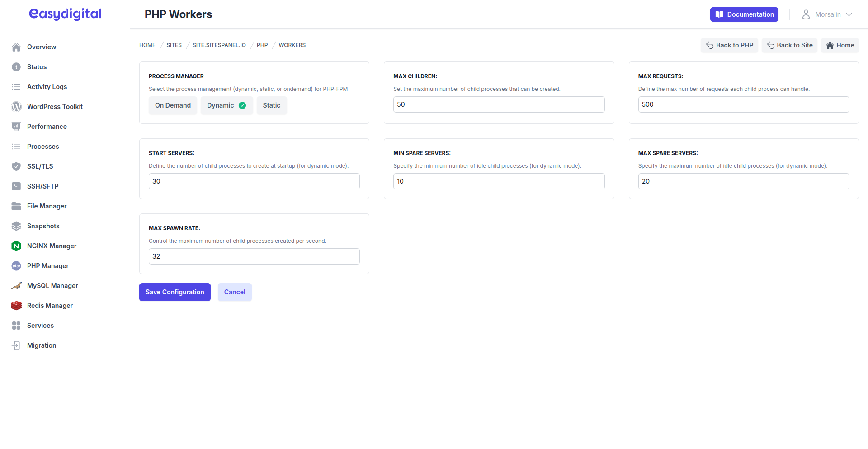
Task: Click the SSH/SFTP terminal icon
Action: click(16, 186)
